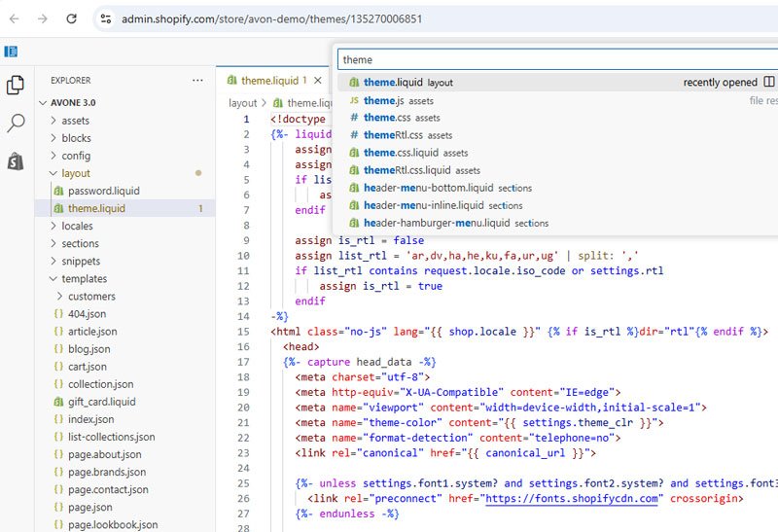Viewport: 778px width, 532px height.
Task: Choose theme.css.liquid assets result
Action: [555, 153]
